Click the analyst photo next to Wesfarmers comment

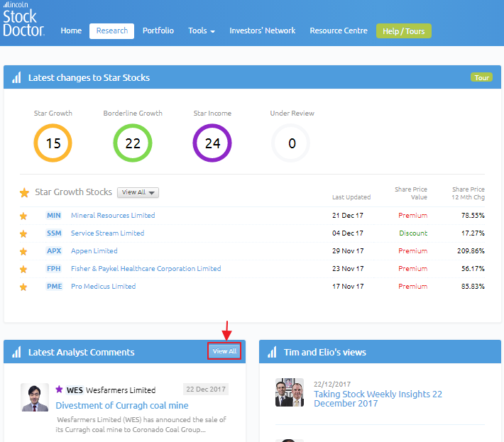click(35, 397)
